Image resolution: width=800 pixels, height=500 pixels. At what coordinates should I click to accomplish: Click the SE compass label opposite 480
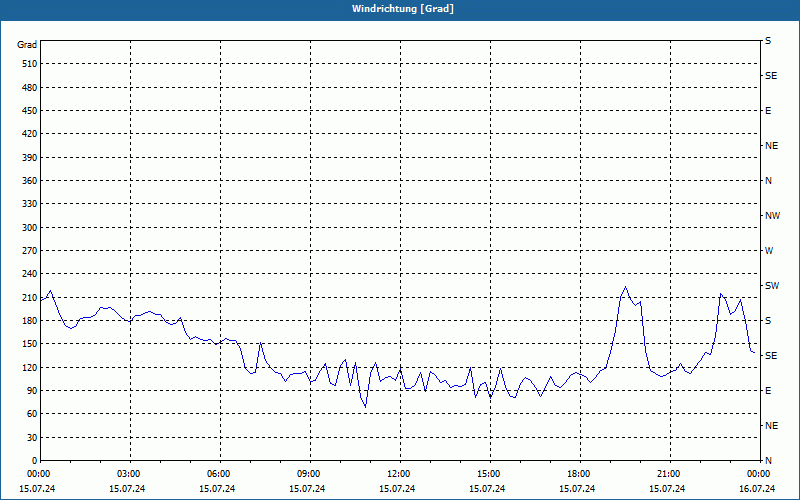coord(771,76)
